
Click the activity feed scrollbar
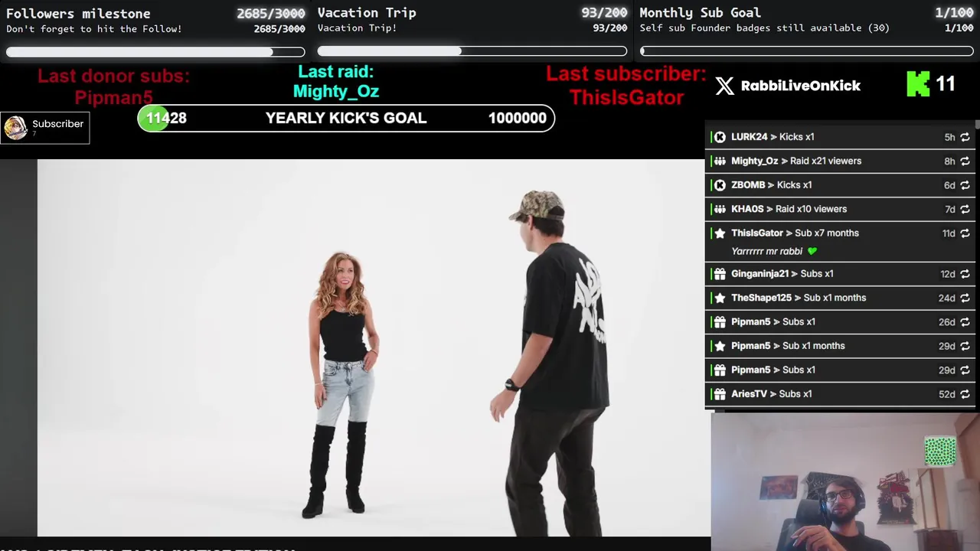pos(977,125)
